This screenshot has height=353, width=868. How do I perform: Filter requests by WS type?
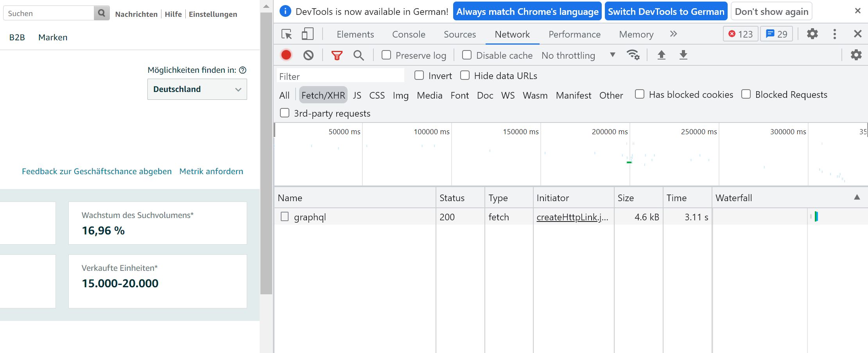click(x=508, y=95)
